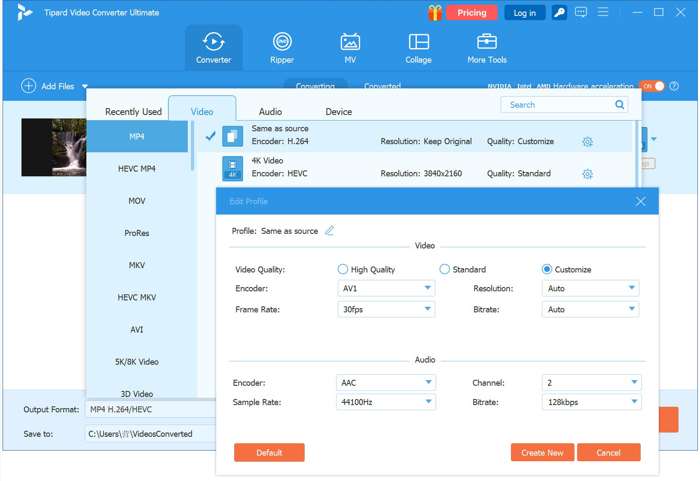
Task: Click the gift box promotion icon
Action: 434,13
